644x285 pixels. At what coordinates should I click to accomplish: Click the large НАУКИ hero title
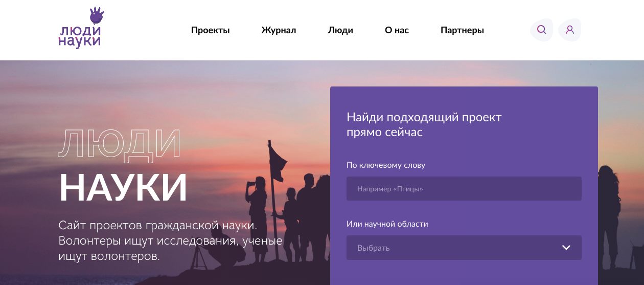(123, 188)
